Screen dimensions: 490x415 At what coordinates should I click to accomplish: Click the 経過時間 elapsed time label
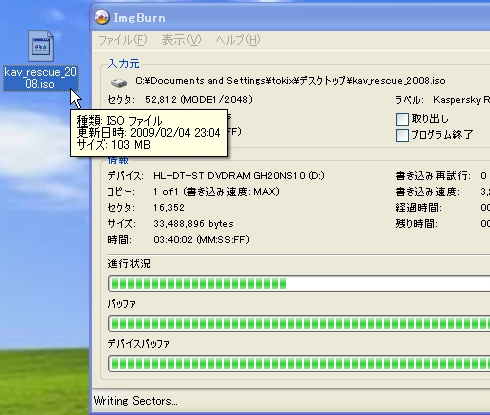[x=418, y=208]
